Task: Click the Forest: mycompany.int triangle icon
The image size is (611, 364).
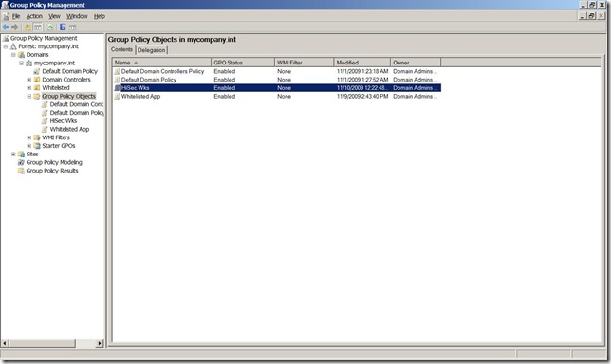Action: (x=13, y=46)
